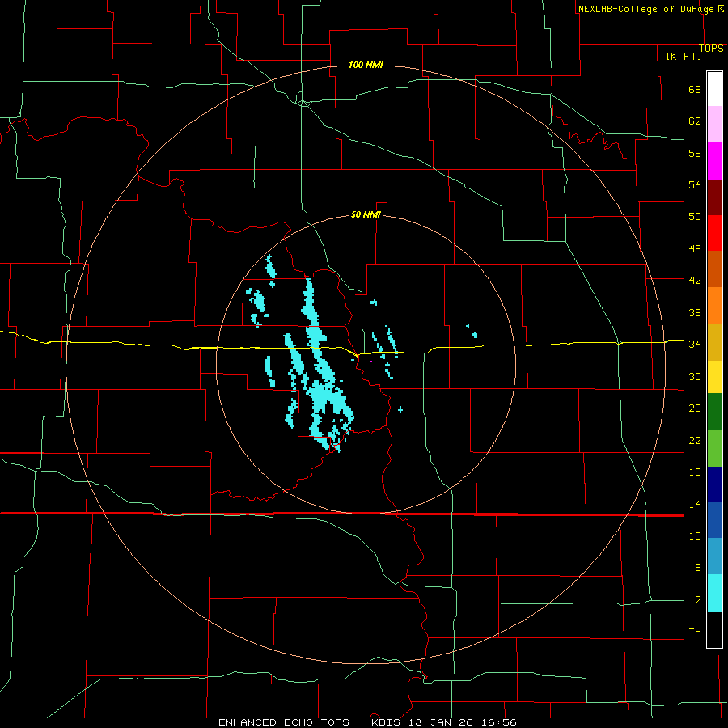The image size is (728, 728).
Task: Click the 50 legend value
Action: tap(695, 216)
